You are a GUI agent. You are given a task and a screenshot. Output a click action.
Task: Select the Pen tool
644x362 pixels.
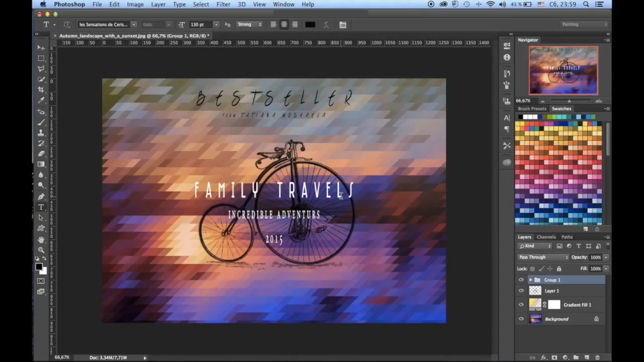[x=41, y=197]
